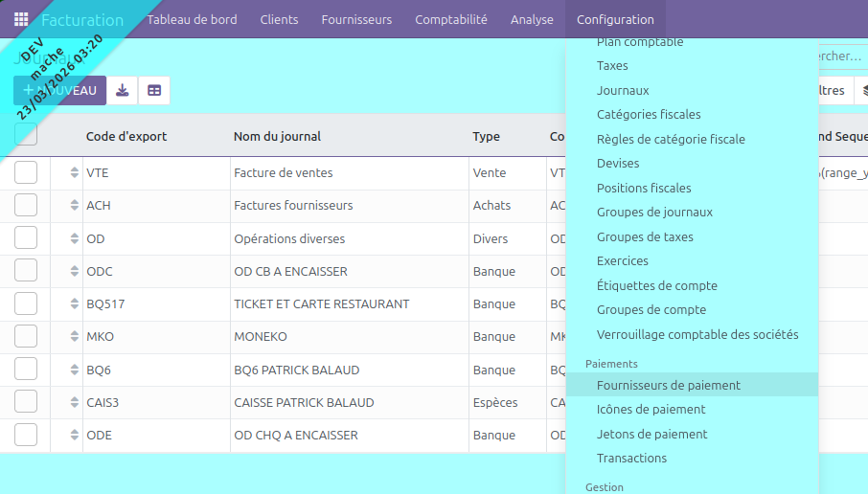Expand the Clients menu in navbar
The width and height of the screenshot is (868, 494).
(279, 19)
